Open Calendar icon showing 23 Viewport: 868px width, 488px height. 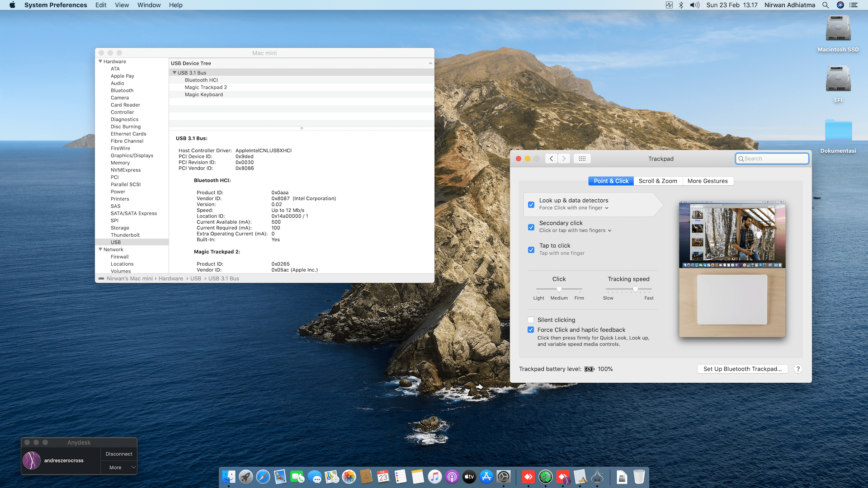(x=383, y=477)
